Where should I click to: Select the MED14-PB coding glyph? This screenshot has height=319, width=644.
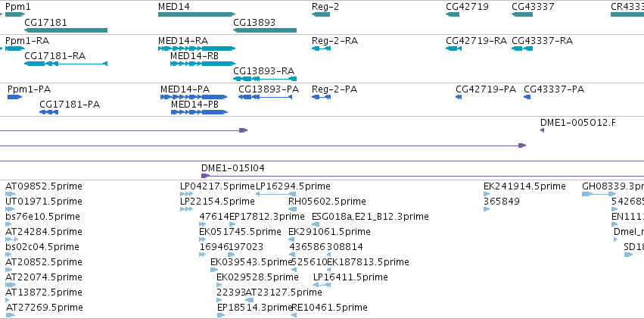coord(198,112)
